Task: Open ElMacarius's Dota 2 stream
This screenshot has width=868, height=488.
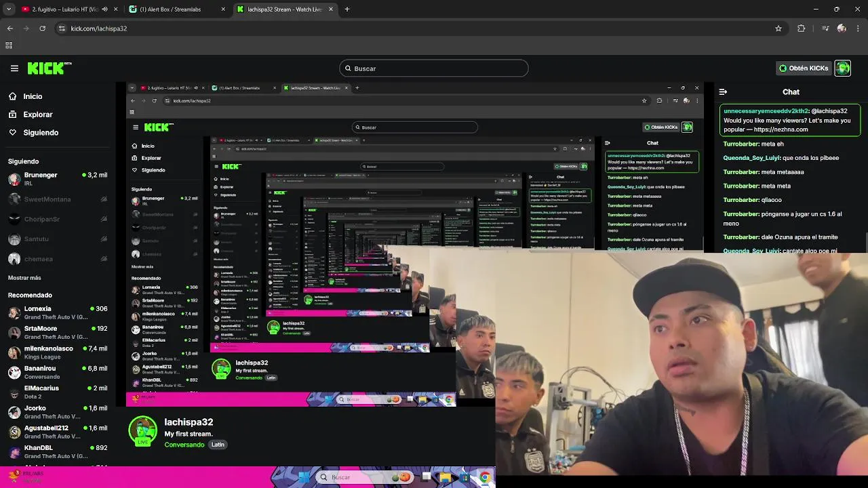Action: (58, 392)
